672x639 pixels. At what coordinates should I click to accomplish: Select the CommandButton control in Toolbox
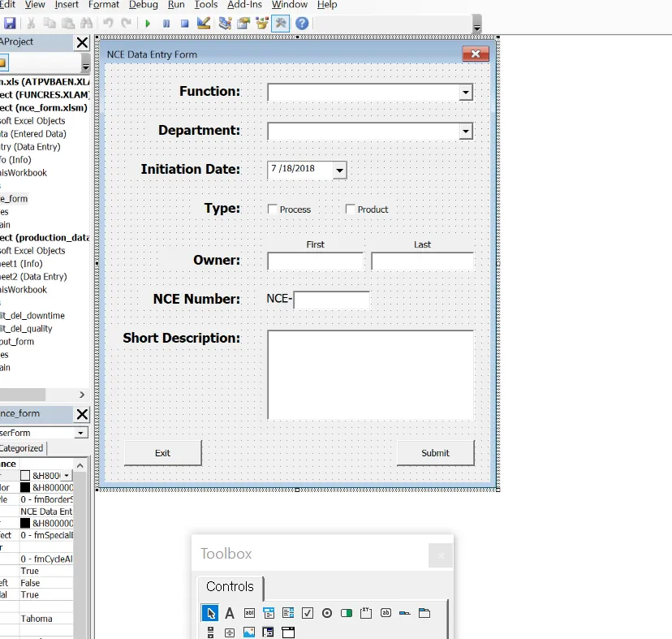pyautogui.click(x=386, y=613)
